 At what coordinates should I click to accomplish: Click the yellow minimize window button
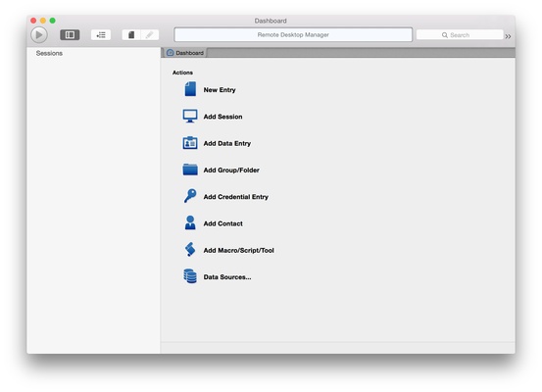coord(43,21)
